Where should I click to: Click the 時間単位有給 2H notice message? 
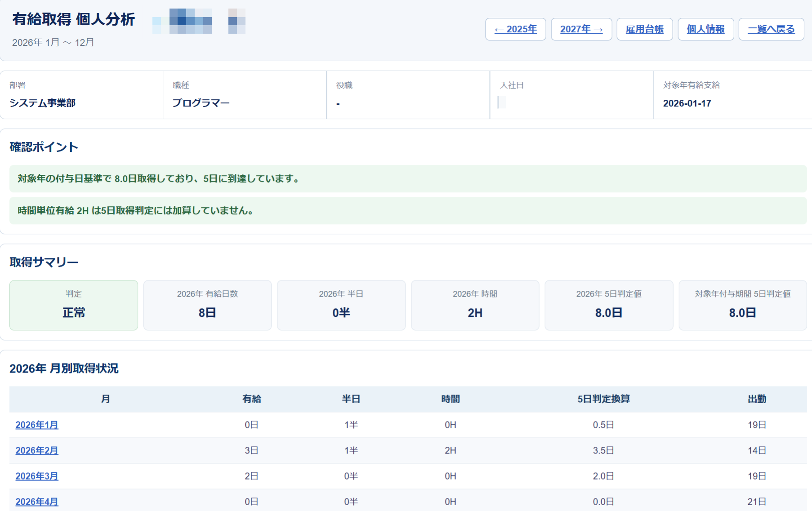(x=408, y=210)
